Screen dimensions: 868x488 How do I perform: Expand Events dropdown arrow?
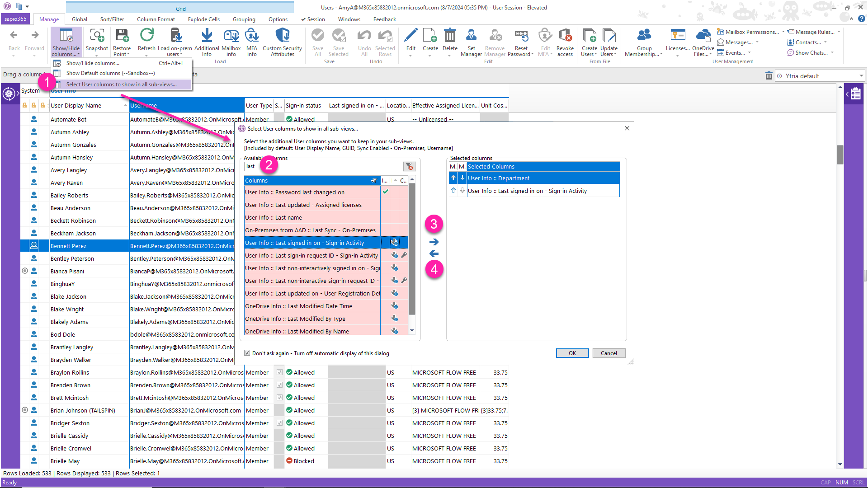tap(749, 52)
